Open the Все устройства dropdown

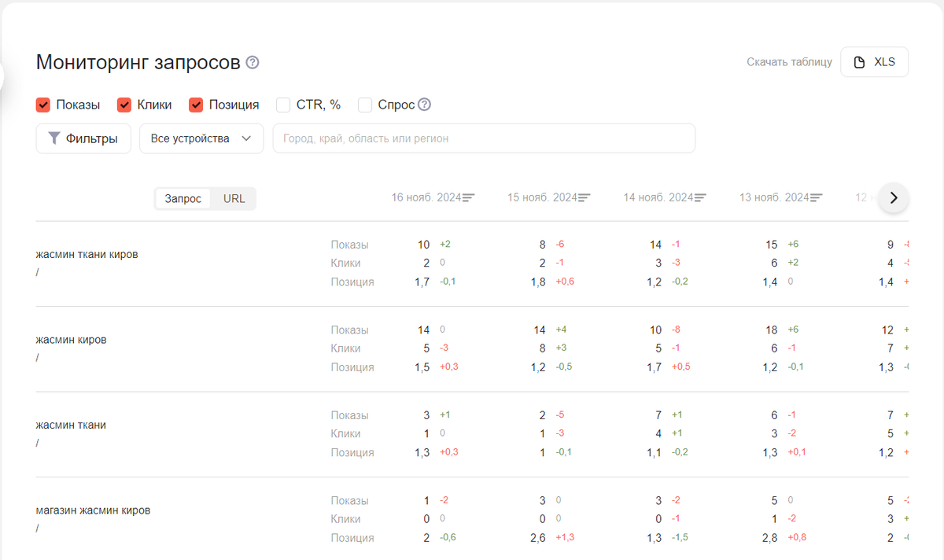tap(201, 138)
